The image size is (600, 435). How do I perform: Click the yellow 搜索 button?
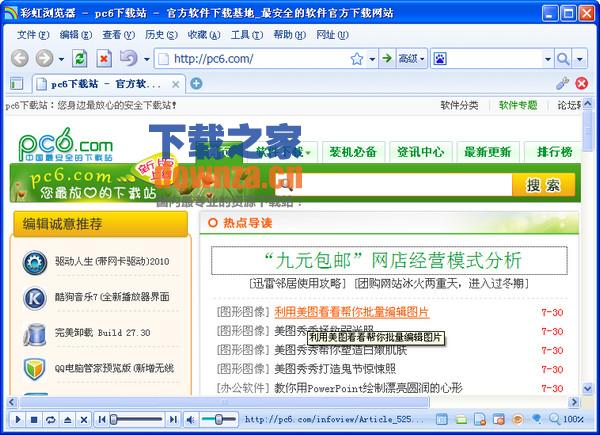[x=543, y=185]
